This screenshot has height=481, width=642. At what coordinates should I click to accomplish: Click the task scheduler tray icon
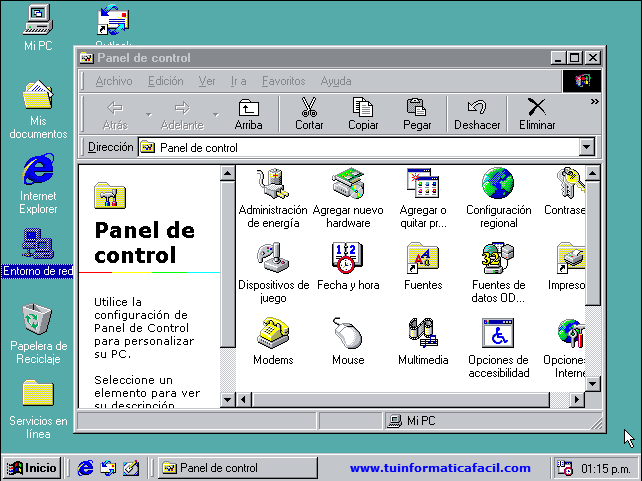[565, 468]
